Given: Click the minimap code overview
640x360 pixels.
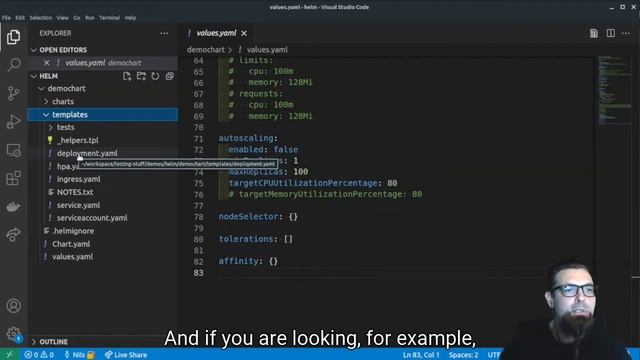Looking at the screenshot, I should coord(614,90).
